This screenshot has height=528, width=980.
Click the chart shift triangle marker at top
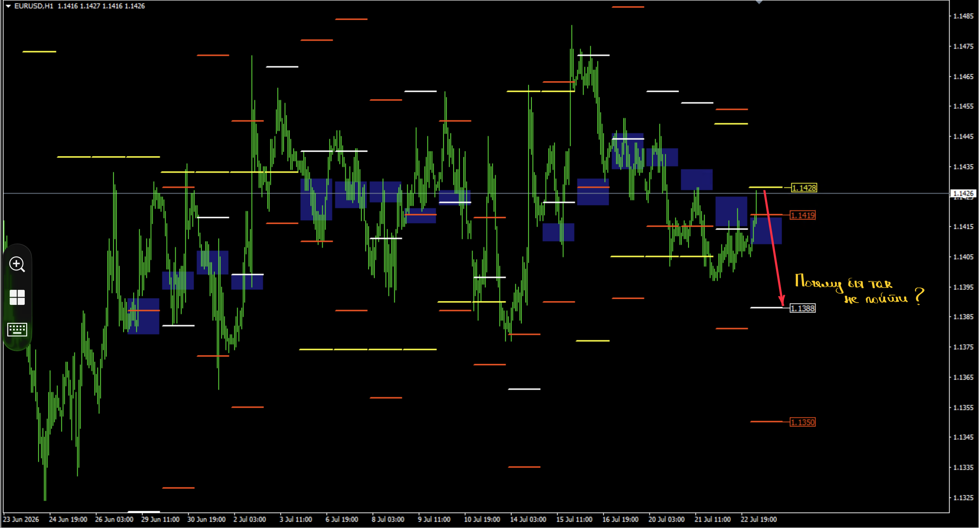click(759, 2)
